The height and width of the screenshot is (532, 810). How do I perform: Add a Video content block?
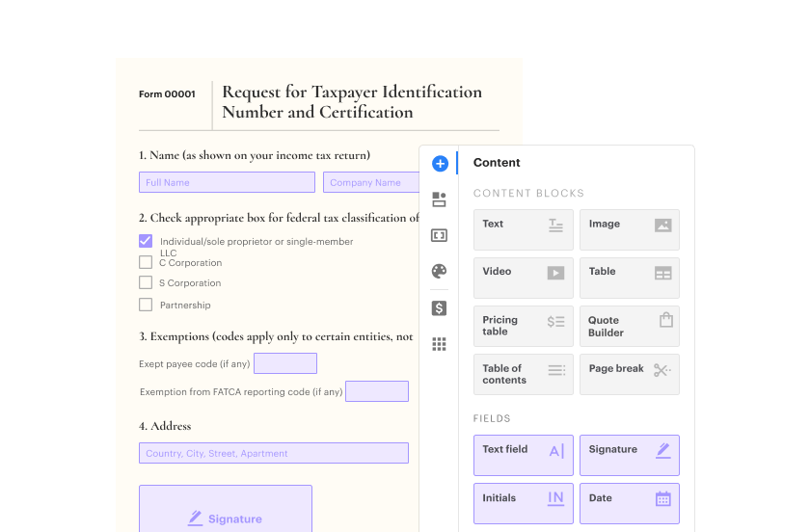tap(524, 278)
